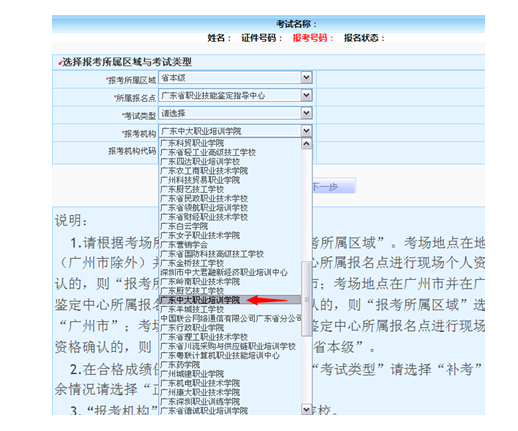The image size is (518, 431).
Task: Choose 广东省轻工业高级技工学校 option
Action: (x=230, y=152)
